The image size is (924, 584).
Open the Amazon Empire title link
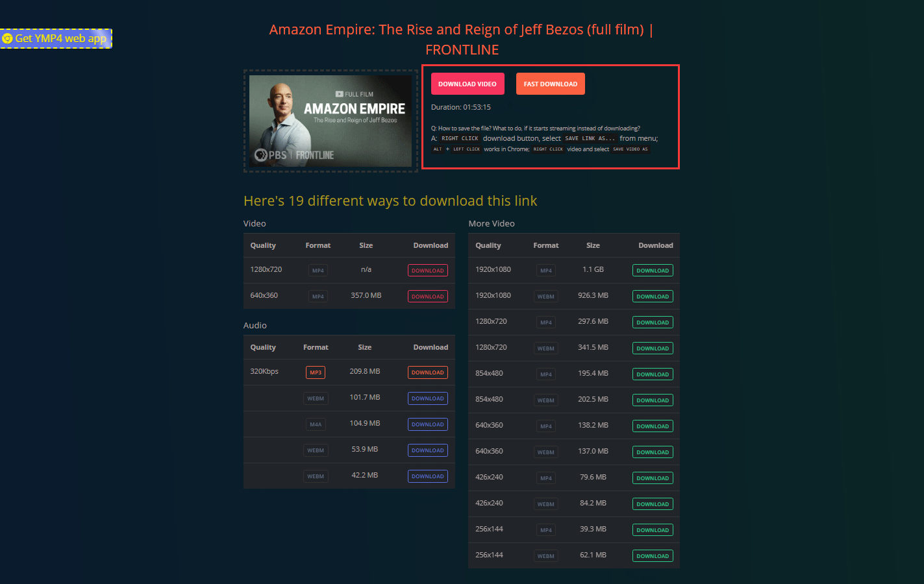pos(462,40)
